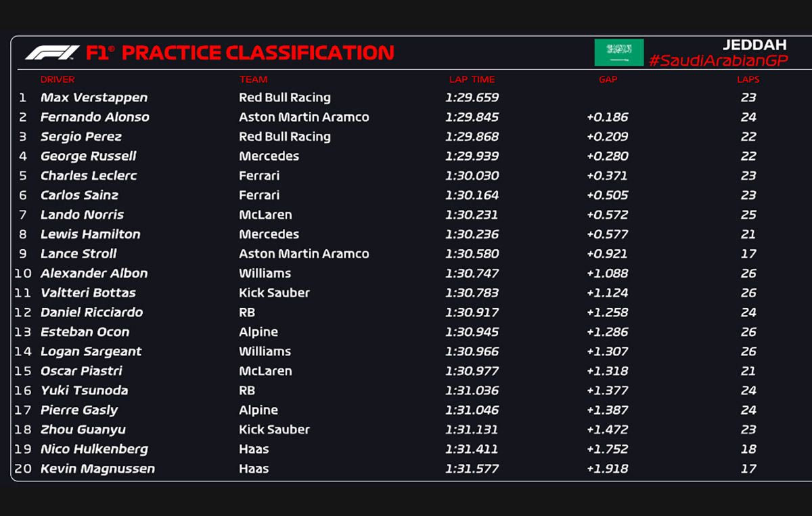Click the LAPS column header
This screenshot has height=516, width=812.
click(748, 79)
